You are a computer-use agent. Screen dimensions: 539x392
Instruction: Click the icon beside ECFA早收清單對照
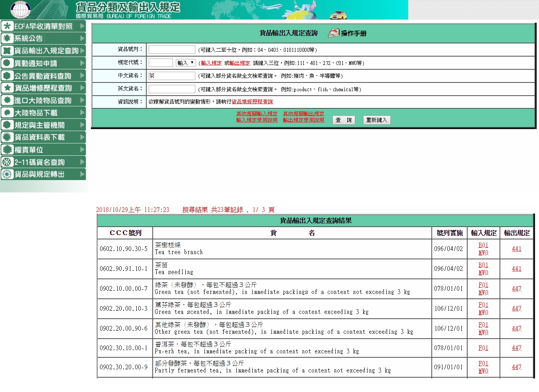point(7,26)
